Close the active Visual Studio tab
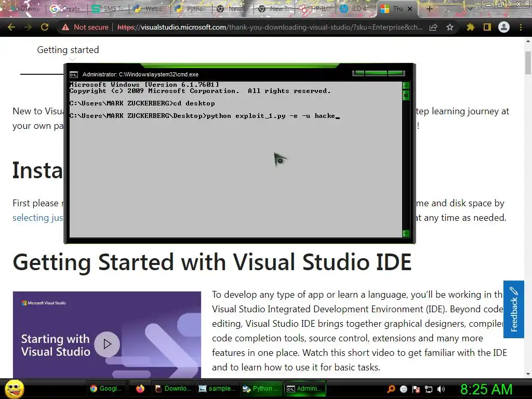This screenshot has height=399, width=532. coord(410,9)
